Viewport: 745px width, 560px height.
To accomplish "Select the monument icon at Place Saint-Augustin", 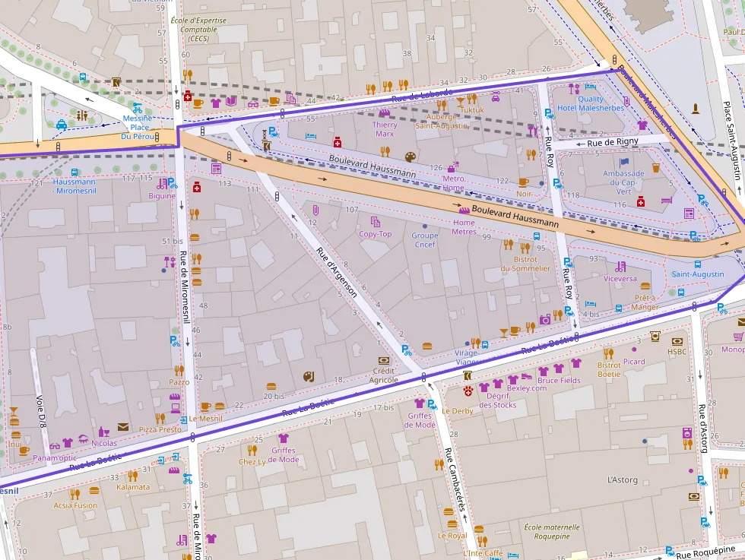I will tap(695, 109).
